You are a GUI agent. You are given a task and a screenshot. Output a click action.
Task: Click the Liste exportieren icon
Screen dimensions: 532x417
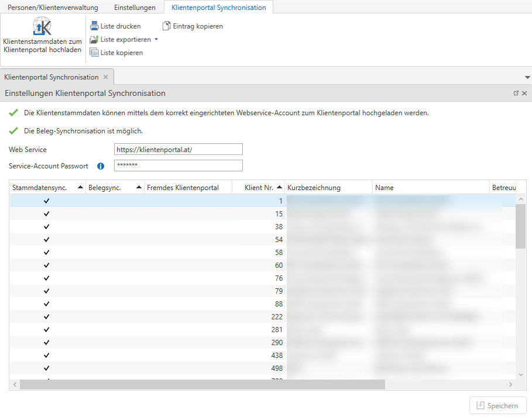(x=94, y=40)
